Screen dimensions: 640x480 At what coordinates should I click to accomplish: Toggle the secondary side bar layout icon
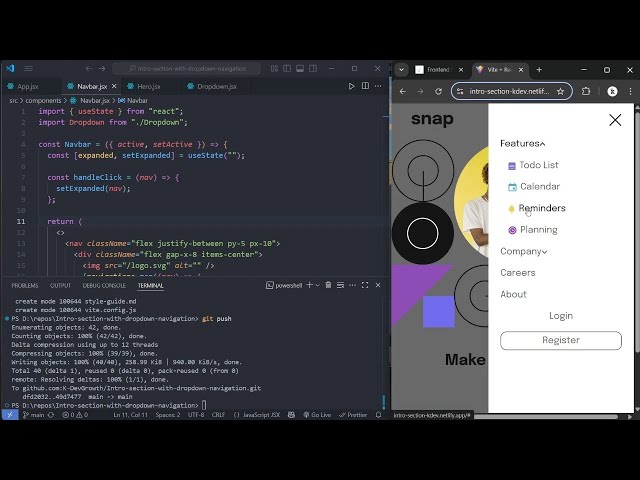[313, 68]
